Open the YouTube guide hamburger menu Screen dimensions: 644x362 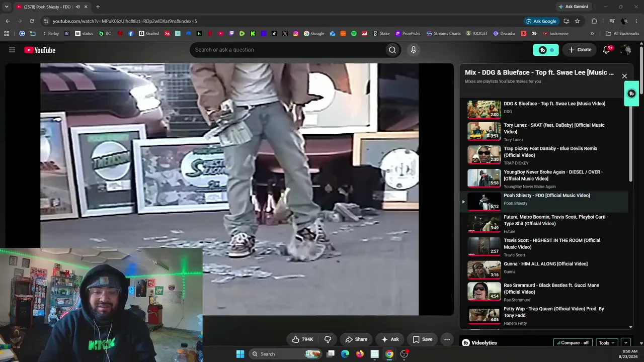[12, 50]
